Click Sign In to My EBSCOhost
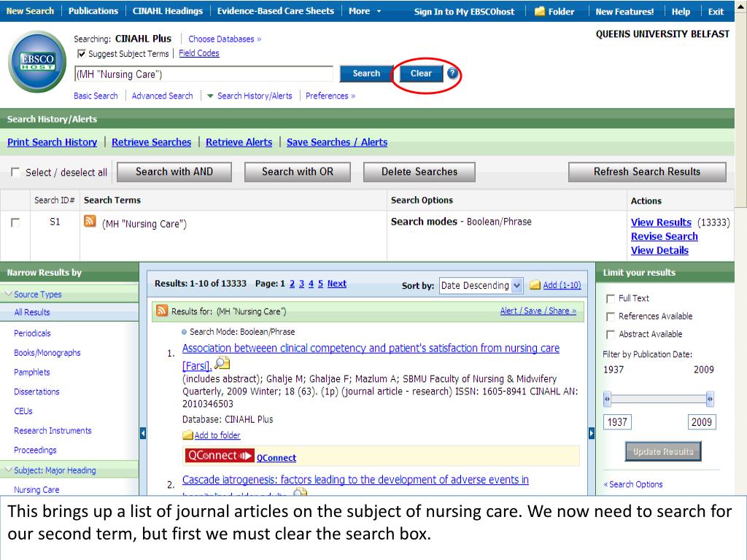The width and height of the screenshot is (747, 560). pos(464,12)
